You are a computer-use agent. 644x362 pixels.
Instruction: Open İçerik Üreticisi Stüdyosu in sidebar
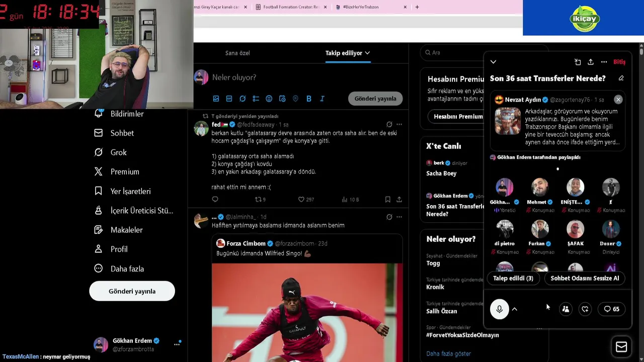pyautogui.click(x=134, y=210)
